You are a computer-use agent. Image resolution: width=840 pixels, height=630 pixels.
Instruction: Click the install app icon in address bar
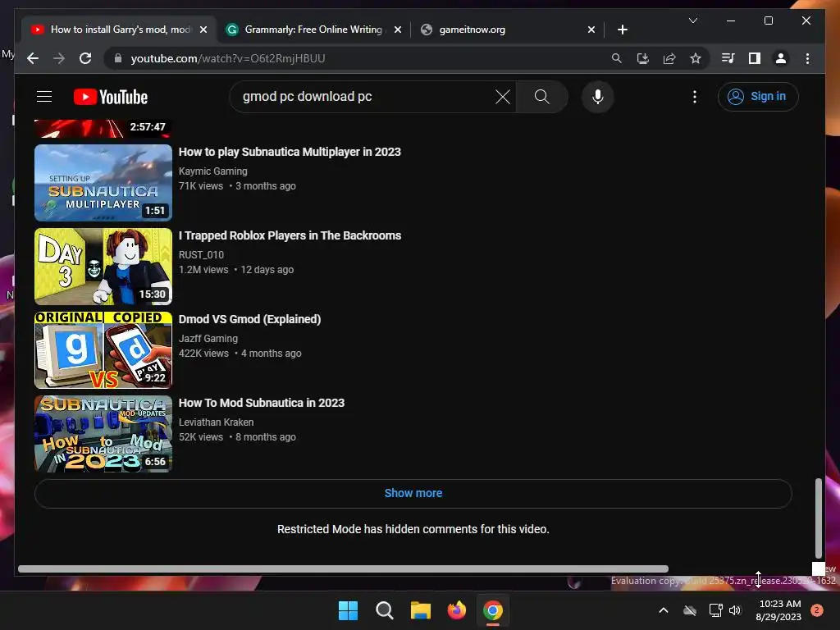(x=643, y=58)
